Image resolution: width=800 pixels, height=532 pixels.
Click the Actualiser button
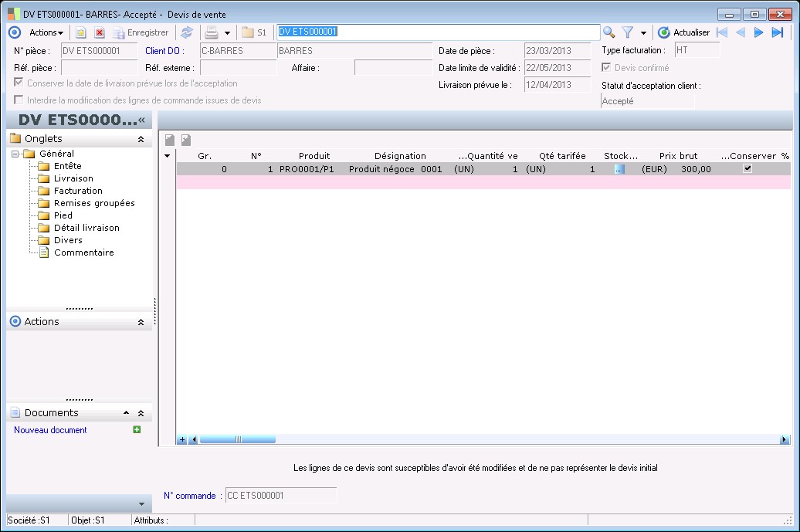[683, 32]
